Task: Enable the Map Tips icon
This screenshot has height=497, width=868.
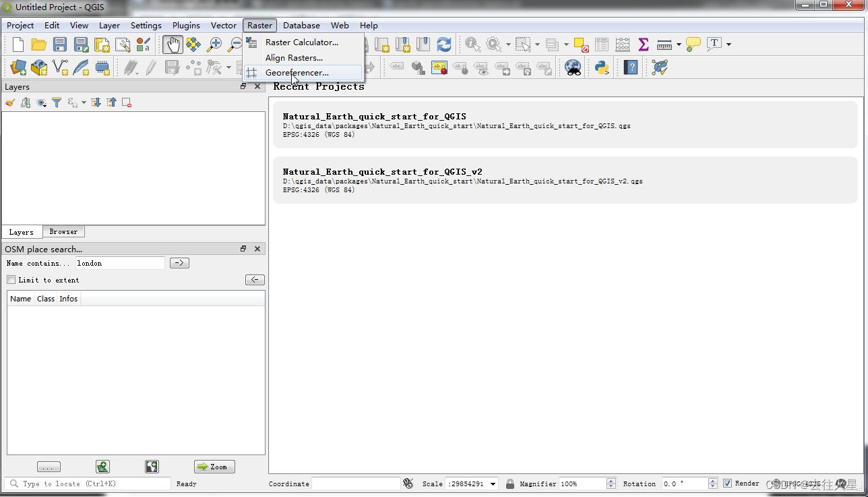Action: pos(693,45)
